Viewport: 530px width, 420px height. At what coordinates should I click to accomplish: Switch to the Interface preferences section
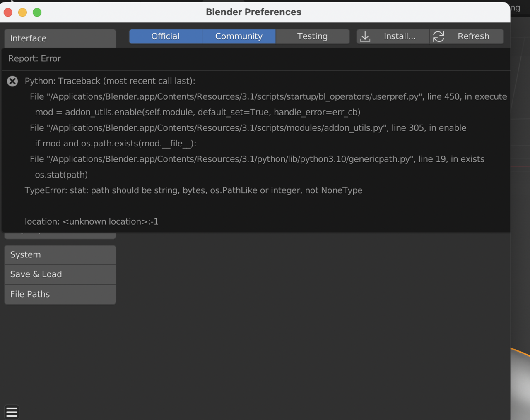(x=60, y=38)
